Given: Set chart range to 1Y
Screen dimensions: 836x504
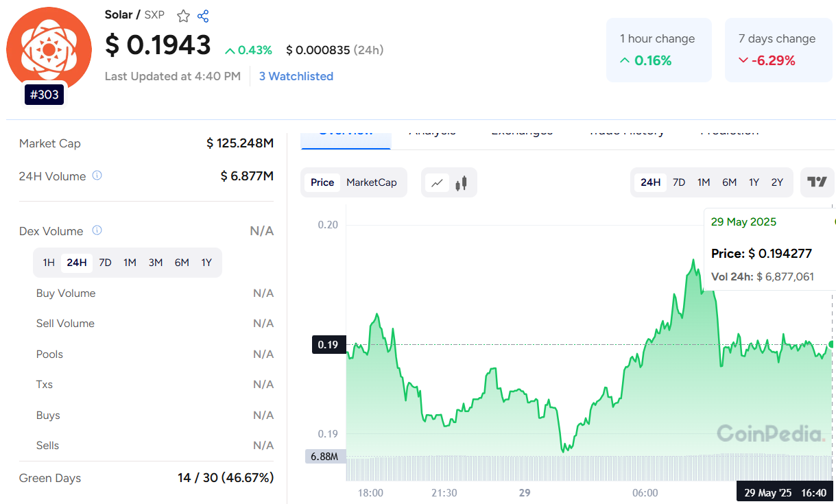Looking at the screenshot, I should click(x=754, y=182).
